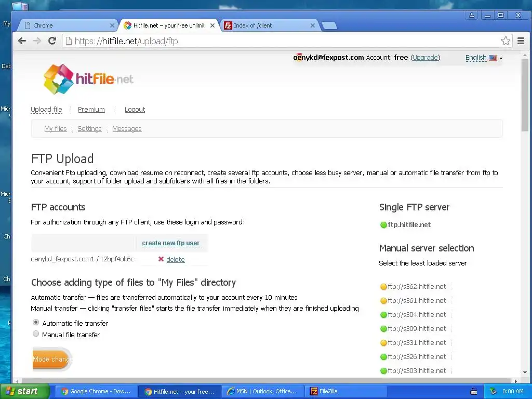Viewport: 532px width, 399px height.
Task: Bookmark this page with the star icon
Action: (506, 41)
